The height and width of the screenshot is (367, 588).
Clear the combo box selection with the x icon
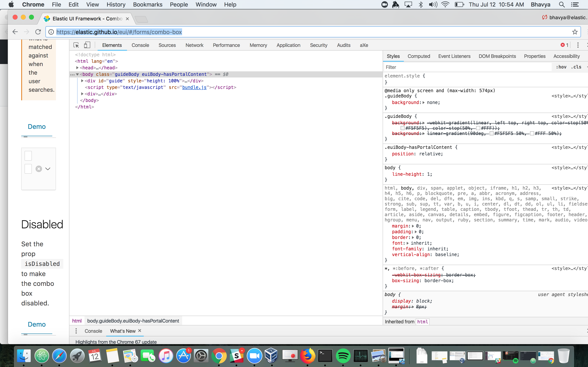pyautogui.click(x=38, y=169)
